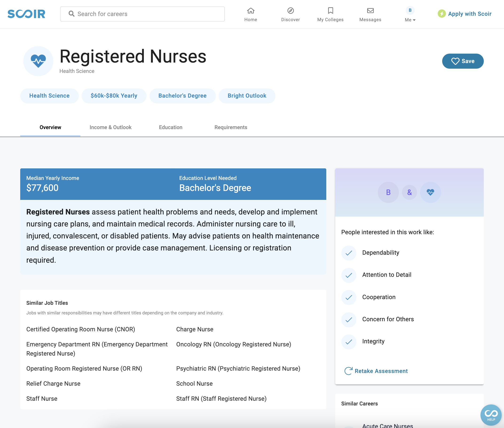
Task: Click Oncology RN job title
Action: (234, 344)
